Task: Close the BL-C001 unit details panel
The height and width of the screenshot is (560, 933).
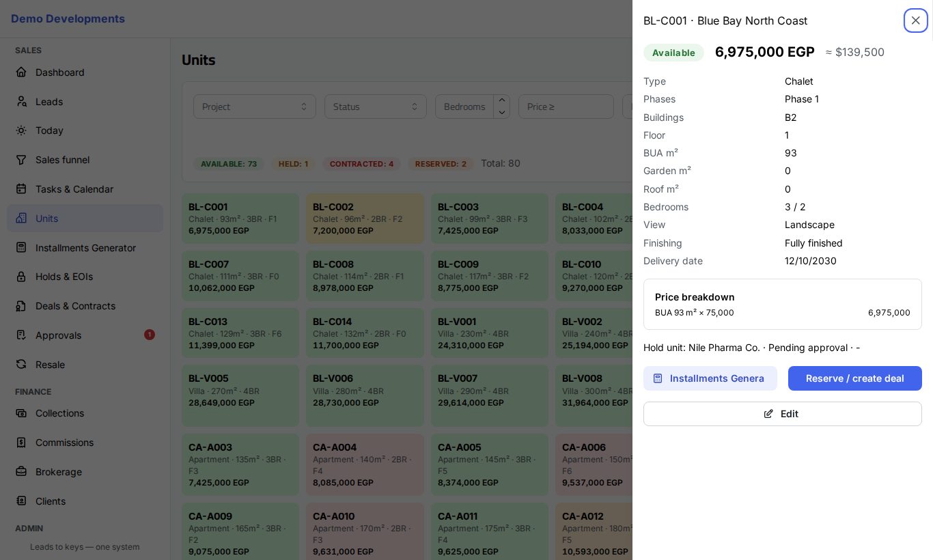Action: click(x=915, y=20)
